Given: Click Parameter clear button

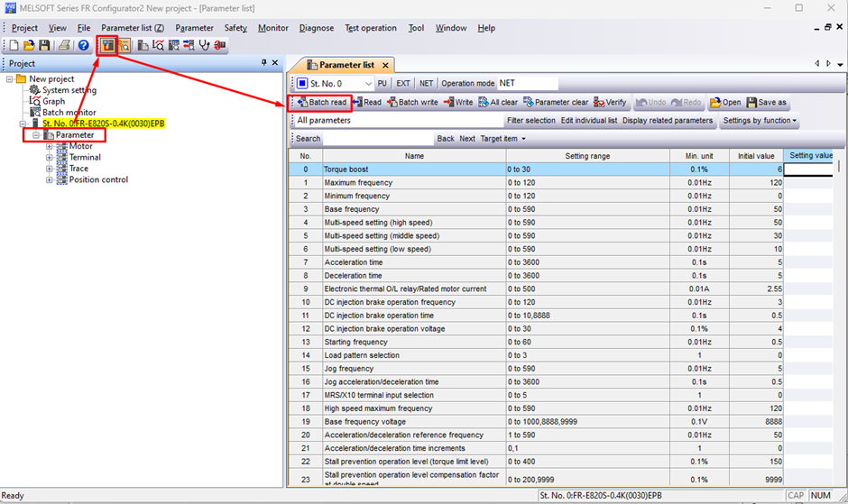Looking at the screenshot, I should click(556, 102).
